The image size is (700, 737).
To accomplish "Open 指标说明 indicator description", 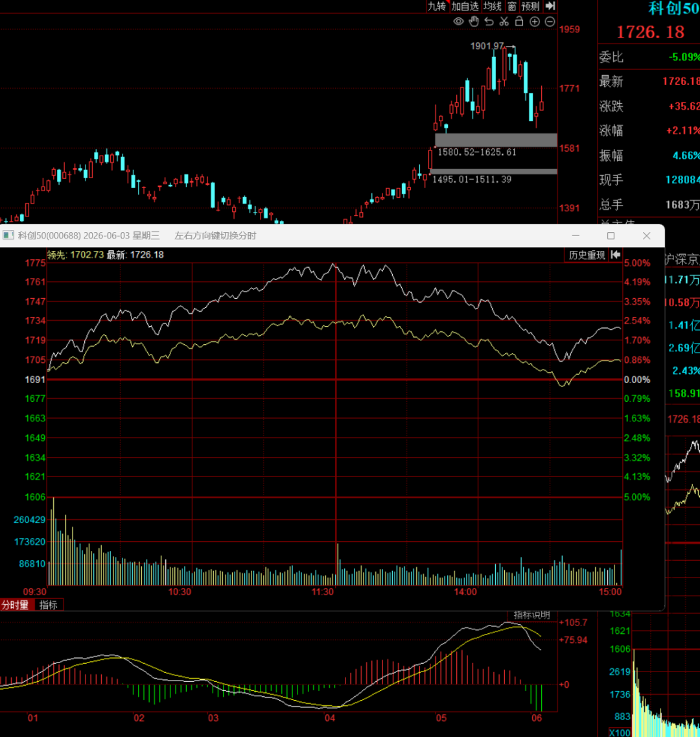I will point(531,614).
